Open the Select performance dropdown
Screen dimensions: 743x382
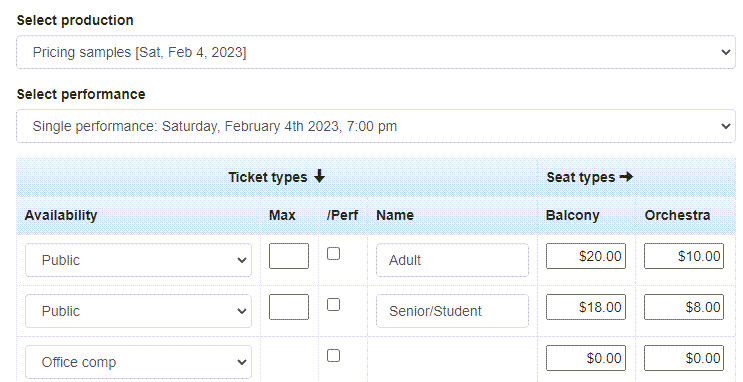(376, 126)
